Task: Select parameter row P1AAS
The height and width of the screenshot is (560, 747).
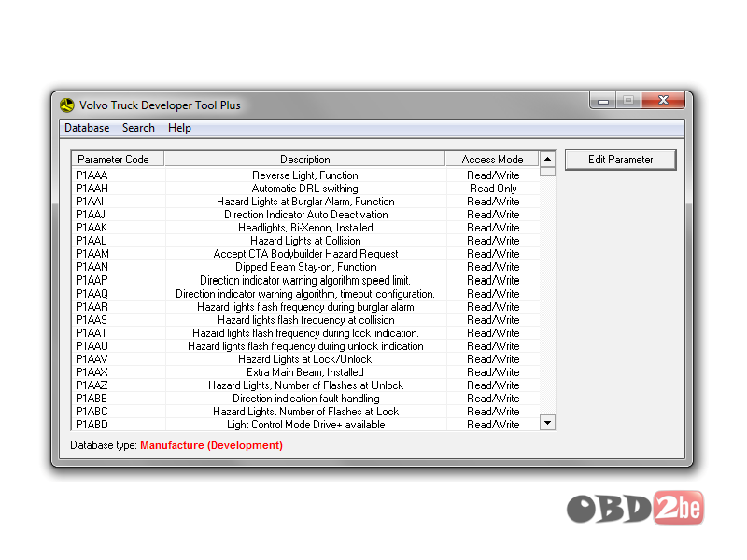Action: [305, 320]
